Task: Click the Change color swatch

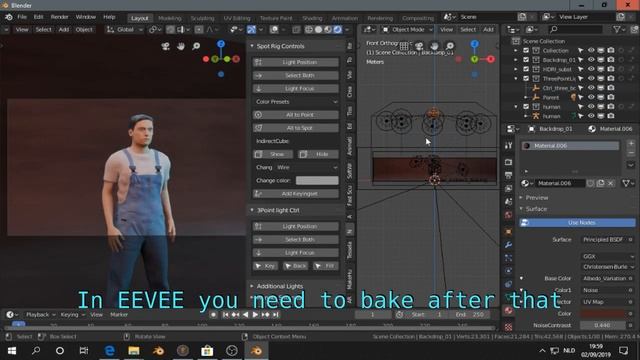Action: (317, 180)
